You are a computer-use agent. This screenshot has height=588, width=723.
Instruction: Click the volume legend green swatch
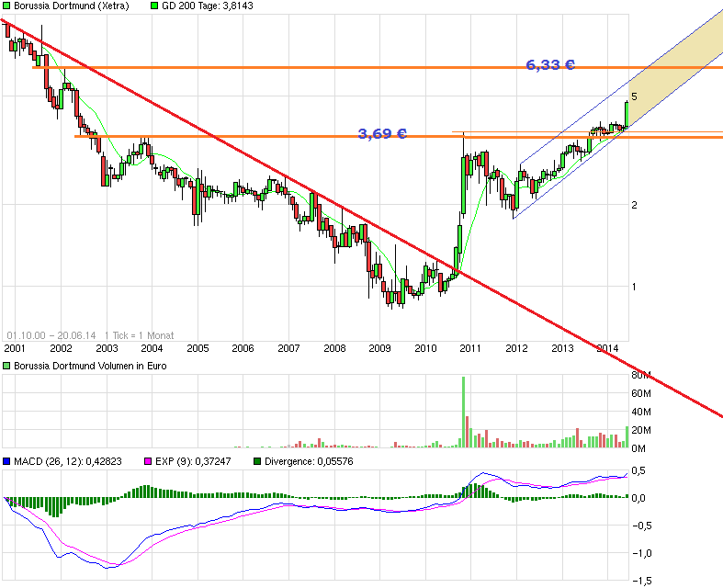[6, 366]
